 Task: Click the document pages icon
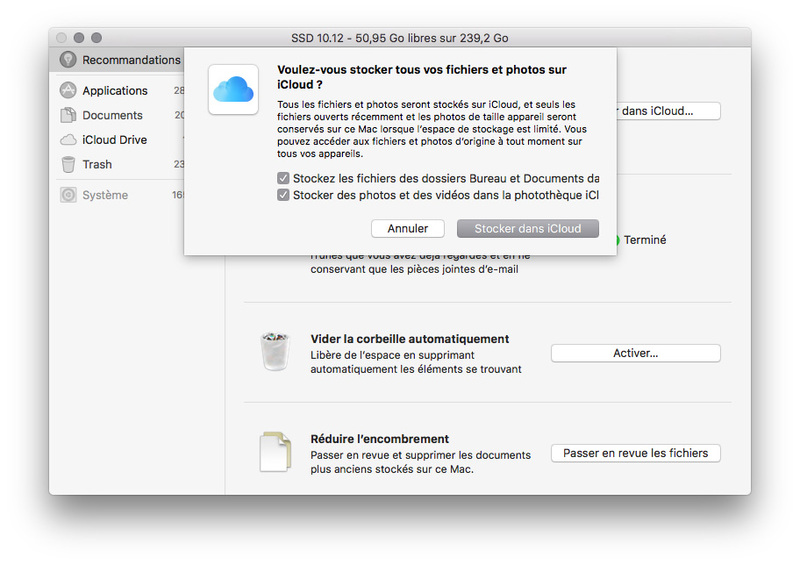[x=275, y=452]
